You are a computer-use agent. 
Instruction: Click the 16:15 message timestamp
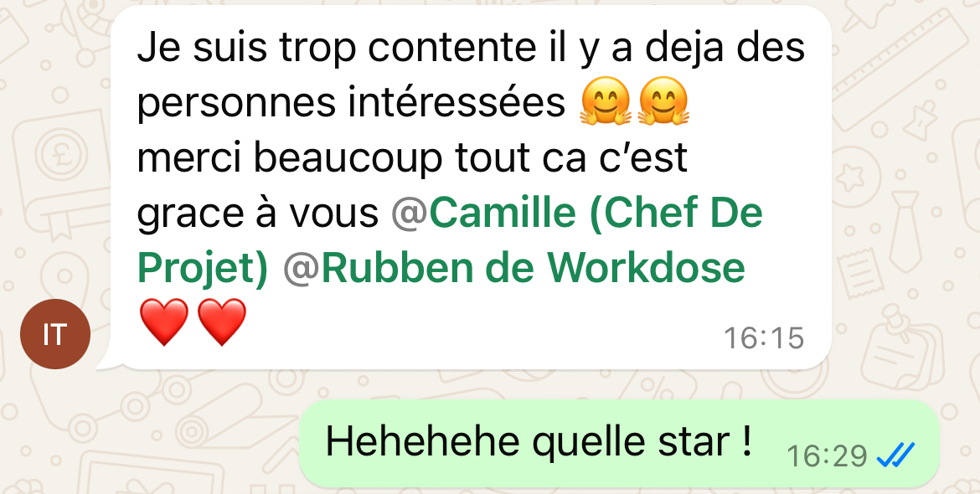764,338
